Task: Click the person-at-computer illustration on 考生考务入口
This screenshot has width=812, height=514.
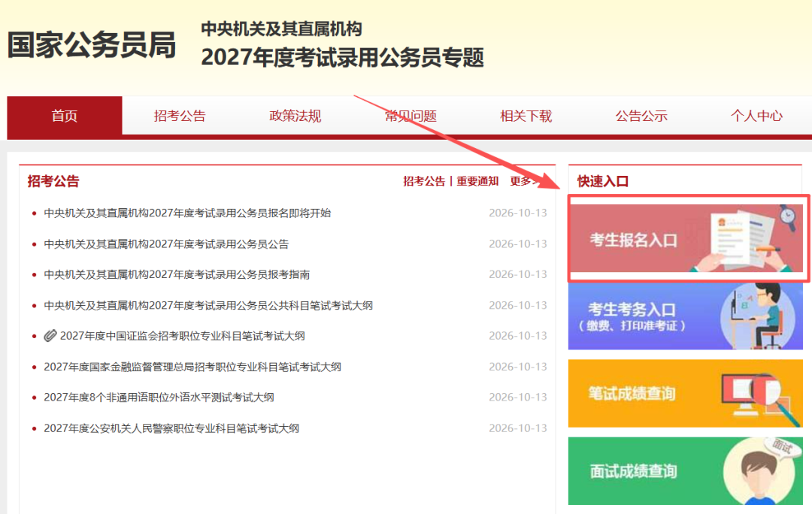Action: coord(756,316)
